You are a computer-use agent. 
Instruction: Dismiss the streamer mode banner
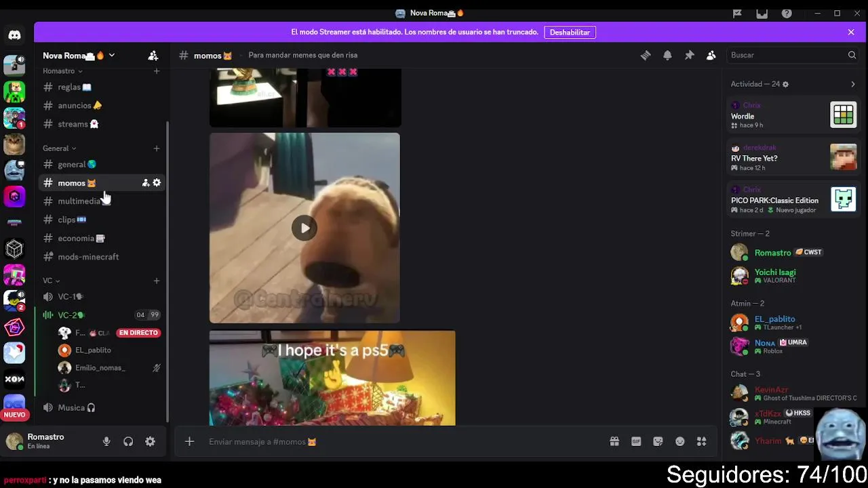tap(851, 33)
